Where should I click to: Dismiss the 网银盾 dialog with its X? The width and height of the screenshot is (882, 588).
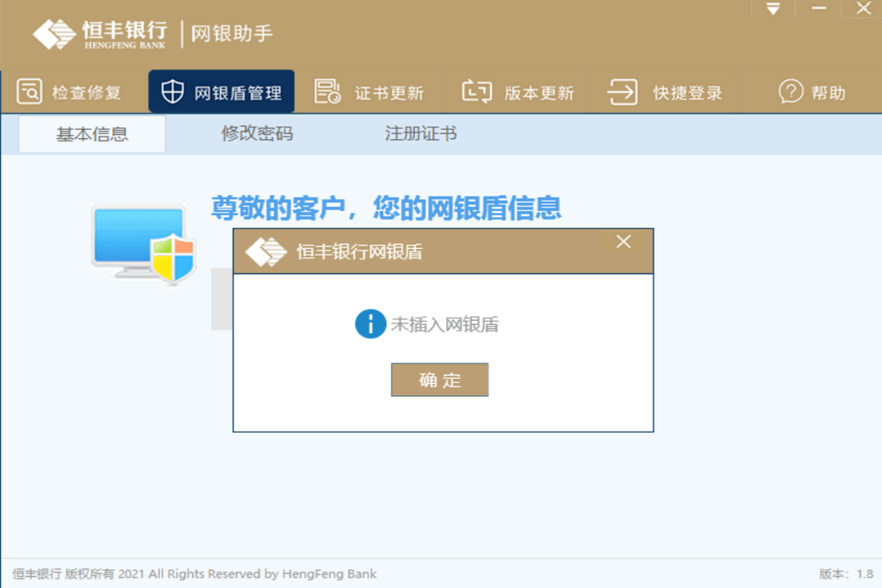click(x=624, y=242)
